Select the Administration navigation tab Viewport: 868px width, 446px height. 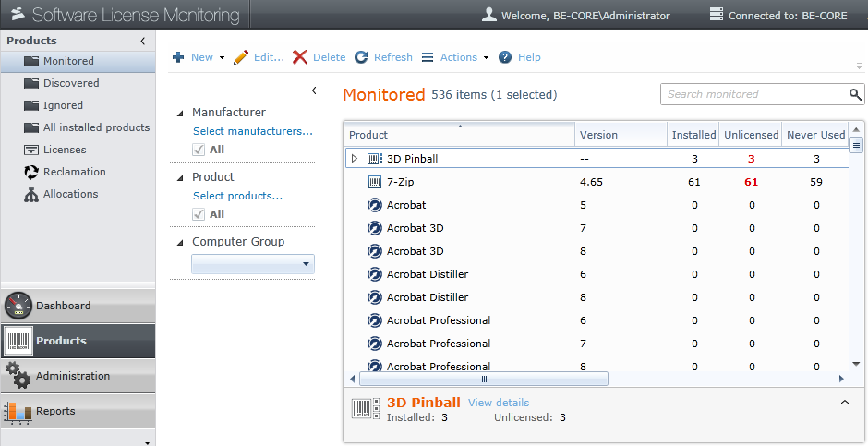pyautogui.click(x=78, y=376)
